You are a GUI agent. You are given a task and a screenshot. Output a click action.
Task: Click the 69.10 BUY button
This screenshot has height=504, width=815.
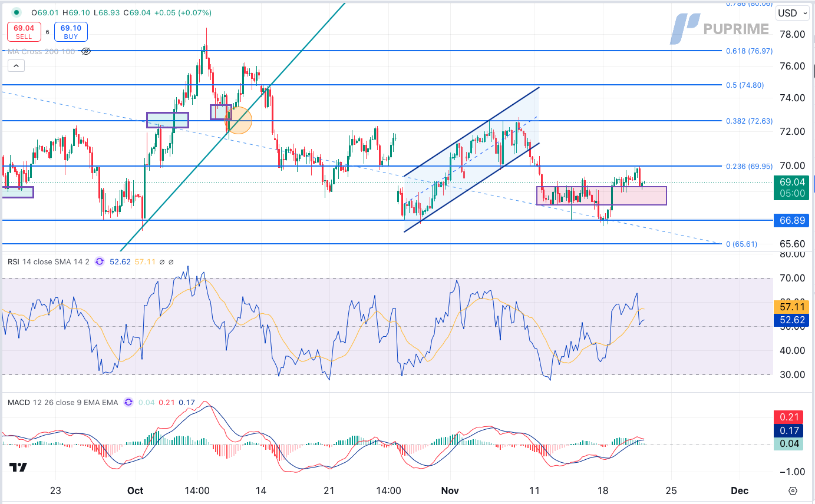71,32
